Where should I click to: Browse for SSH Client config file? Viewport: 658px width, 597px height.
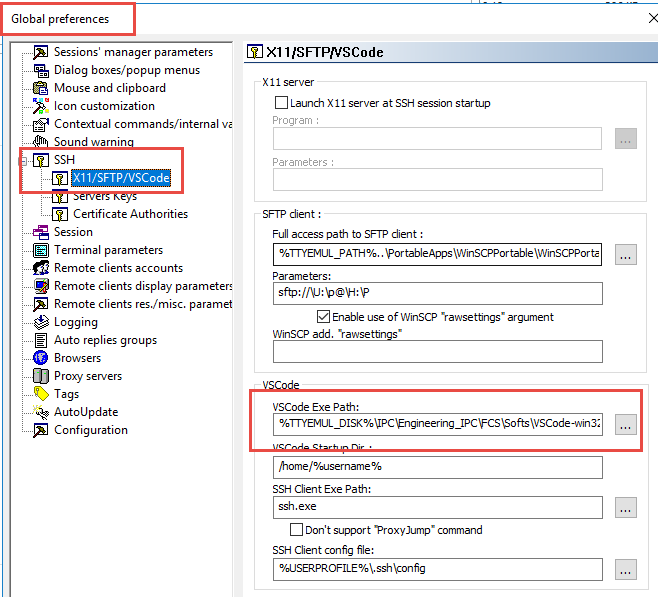(x=626, y=569)
